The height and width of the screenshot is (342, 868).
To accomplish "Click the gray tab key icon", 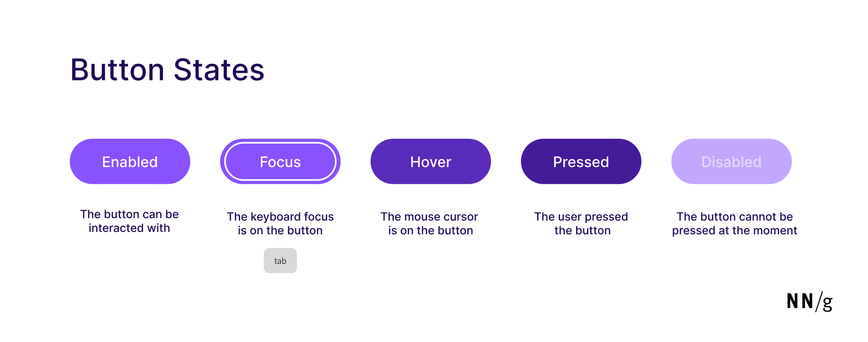I will pos(280,261).
